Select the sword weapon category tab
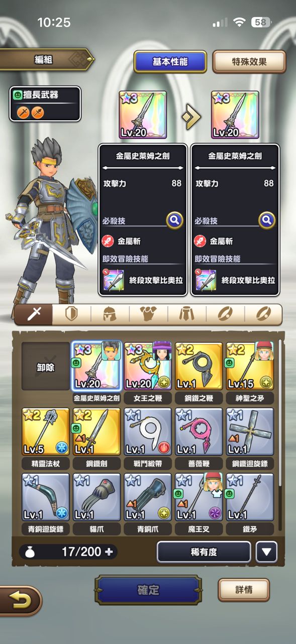 pyautogui.click(x=34, y=314)
